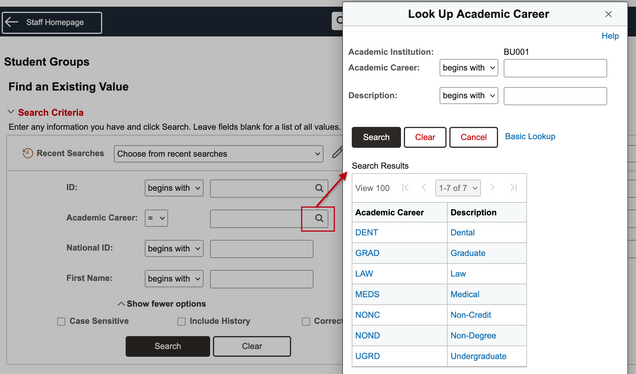
Task: Click Clear button in the lookup dialog
Action: 425,137
